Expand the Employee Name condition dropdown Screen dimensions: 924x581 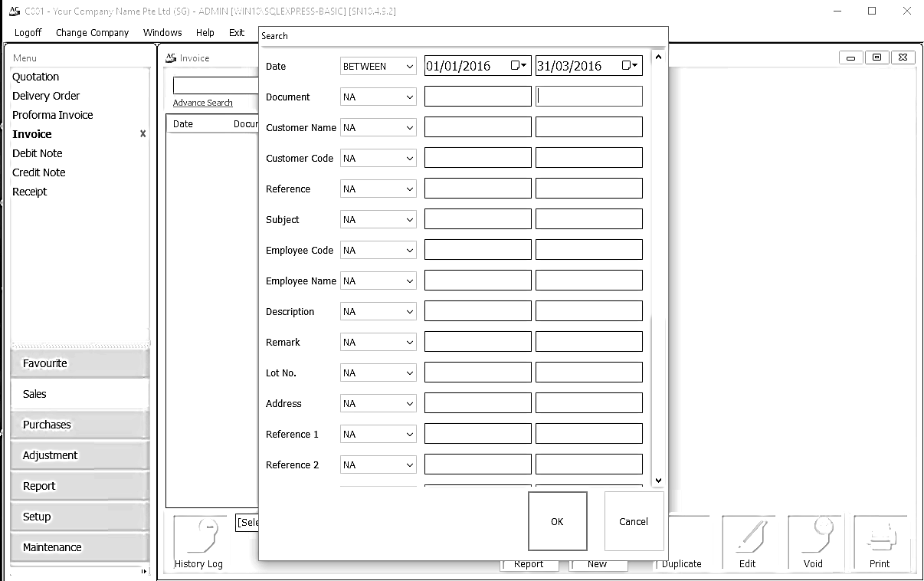tap(410, 281)
